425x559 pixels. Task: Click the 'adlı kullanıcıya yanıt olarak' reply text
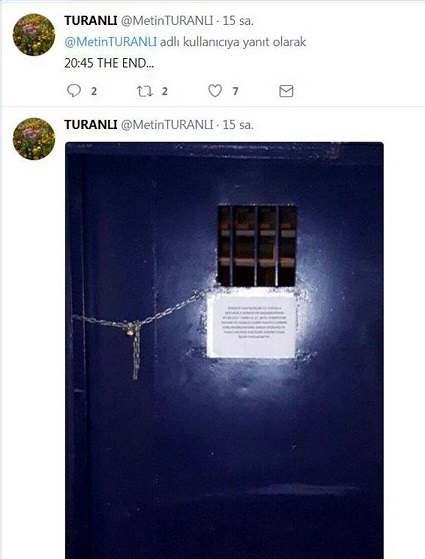pyautogui.click(x=233, y=42)
